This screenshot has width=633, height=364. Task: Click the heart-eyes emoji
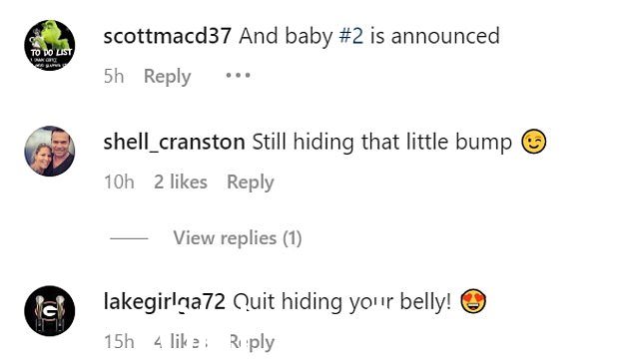(473, 301)
